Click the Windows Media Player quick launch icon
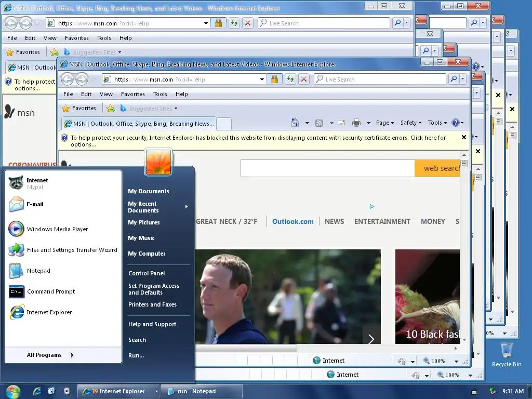This screenshot has width=532, height=399. tap(67, 391)
